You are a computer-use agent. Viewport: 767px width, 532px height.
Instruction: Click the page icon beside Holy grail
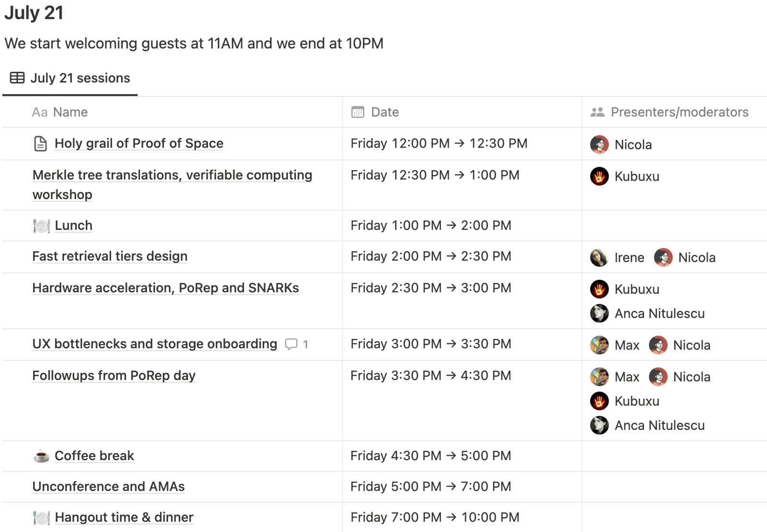(x=41, y=144)
